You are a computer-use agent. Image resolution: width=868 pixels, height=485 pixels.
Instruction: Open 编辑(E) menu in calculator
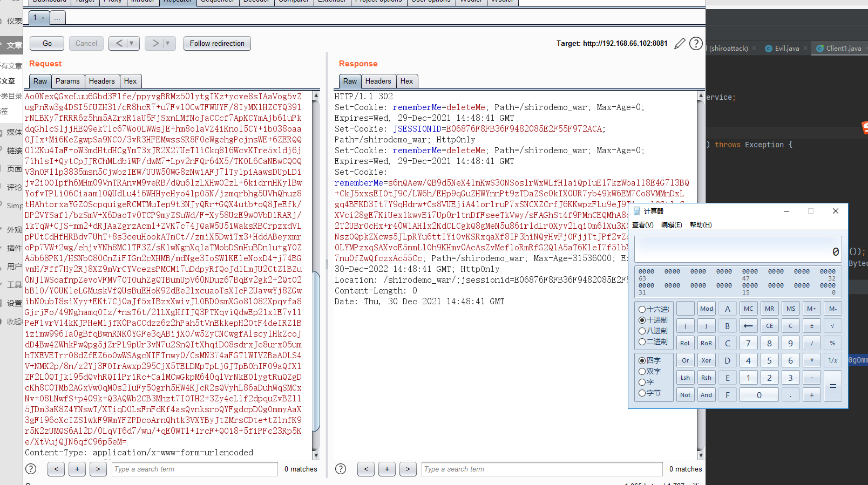coord(672,225)
